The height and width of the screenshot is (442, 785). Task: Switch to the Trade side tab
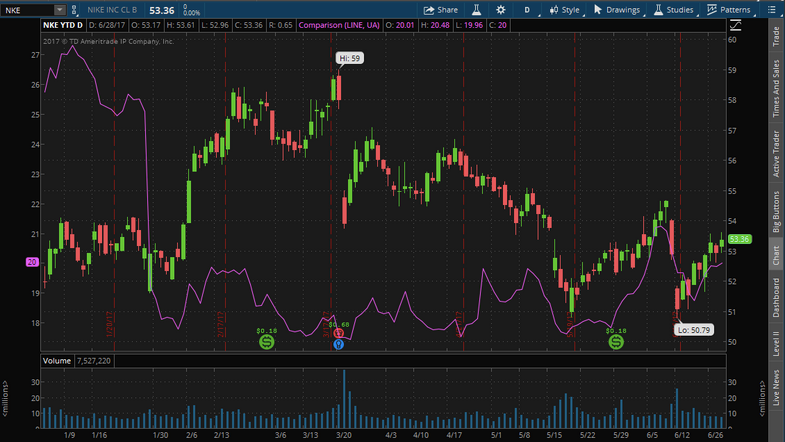[x=776, y=37]
